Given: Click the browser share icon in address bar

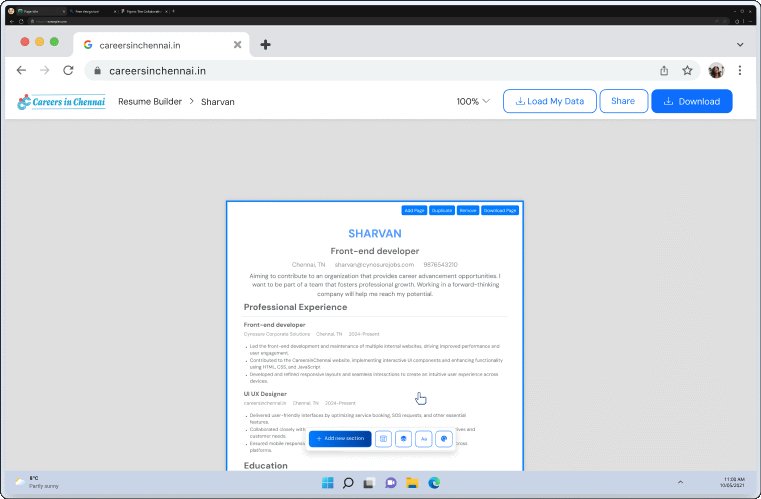Looking at the screenshot, I should coord(664,71).
